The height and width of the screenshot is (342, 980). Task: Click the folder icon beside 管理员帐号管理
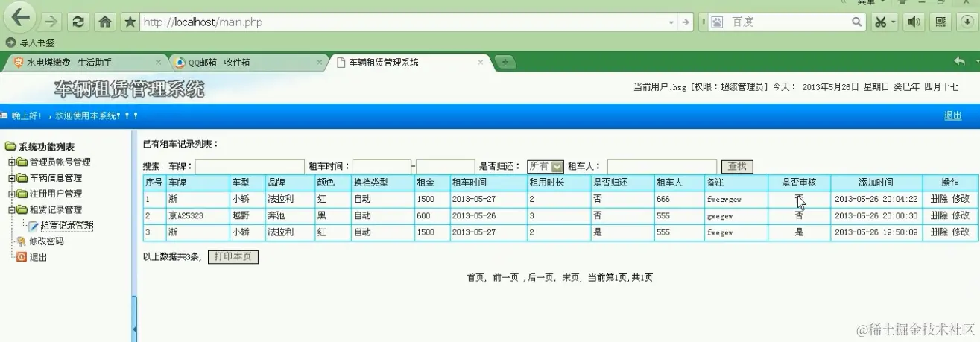pos(22,162)
